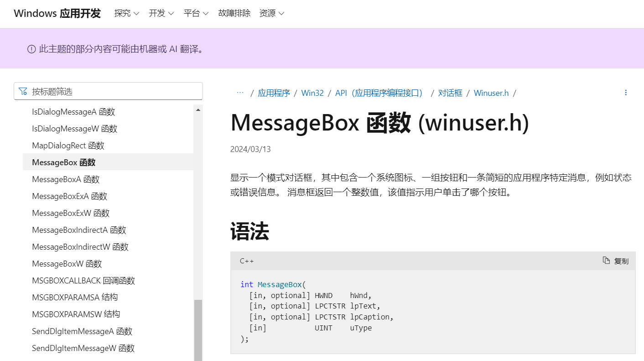Click the 复制 button in the code block
Screen dimensions: 644x361
(616, 261)
